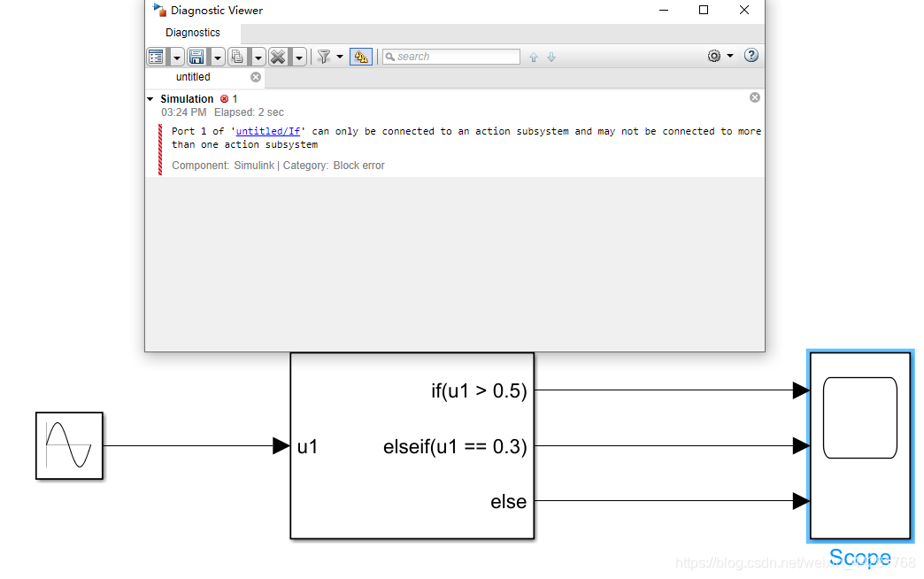Go to previous message with up arrow
Image resolution: width=924 pixels, height=579 pixels.
533,57
